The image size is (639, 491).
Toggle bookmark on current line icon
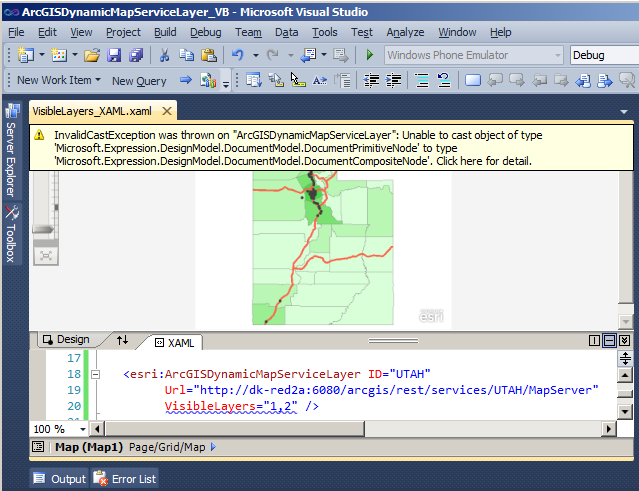pos(473,80)
